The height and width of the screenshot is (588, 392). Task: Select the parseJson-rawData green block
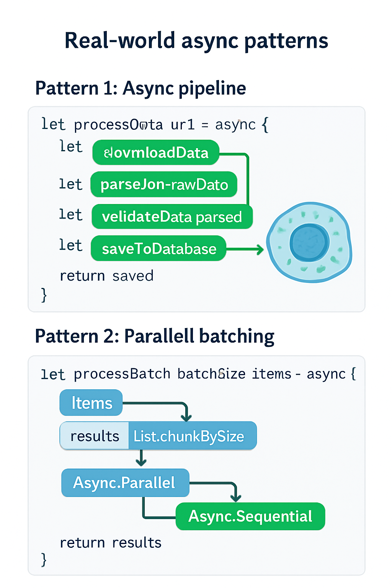tap(164, 185)
